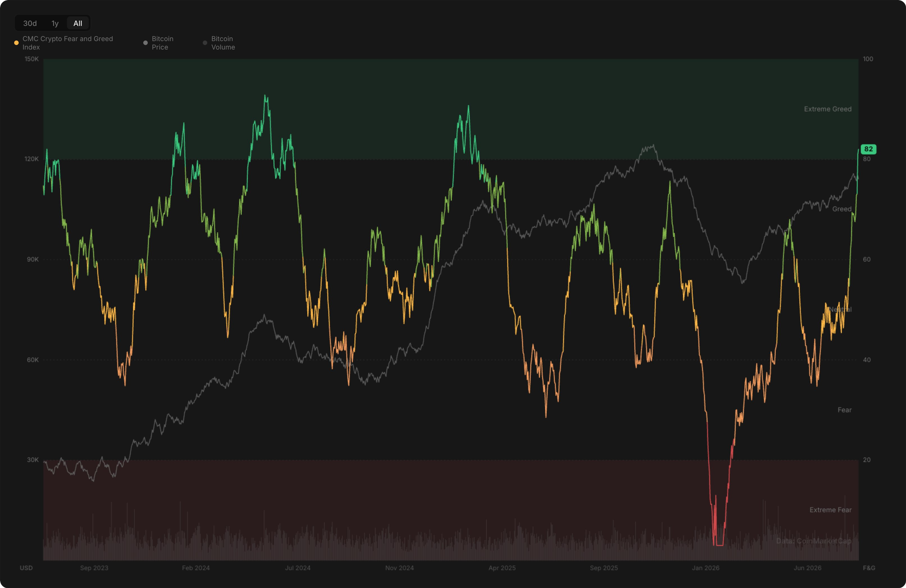906x588 pixels.
Task: Click the Fear zone label
Action: [844, 410]
